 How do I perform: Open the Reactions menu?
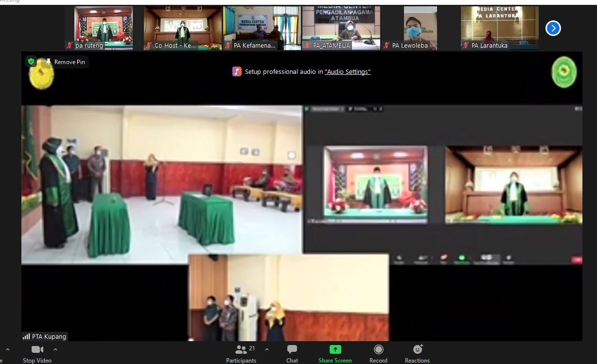click(x=417, y=353)
